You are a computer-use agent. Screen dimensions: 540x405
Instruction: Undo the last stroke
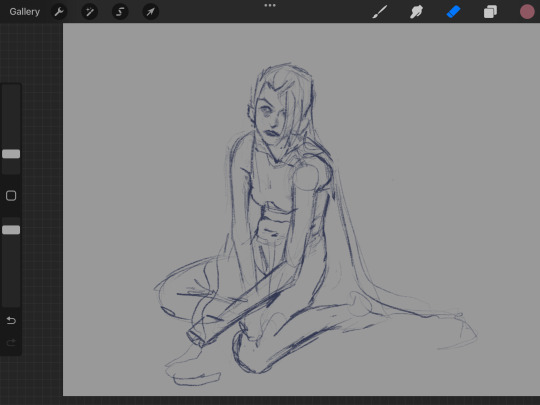point(11,321)
